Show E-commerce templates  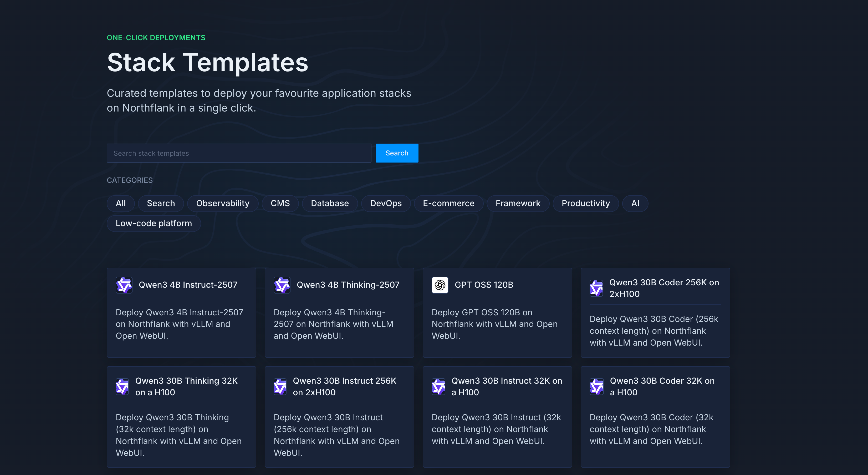click(448, 203)
